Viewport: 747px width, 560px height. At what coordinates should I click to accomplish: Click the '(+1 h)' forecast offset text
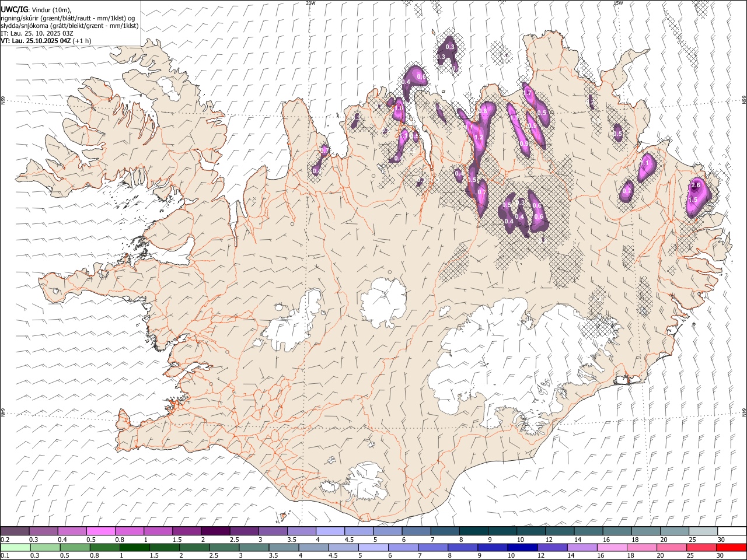82,41
